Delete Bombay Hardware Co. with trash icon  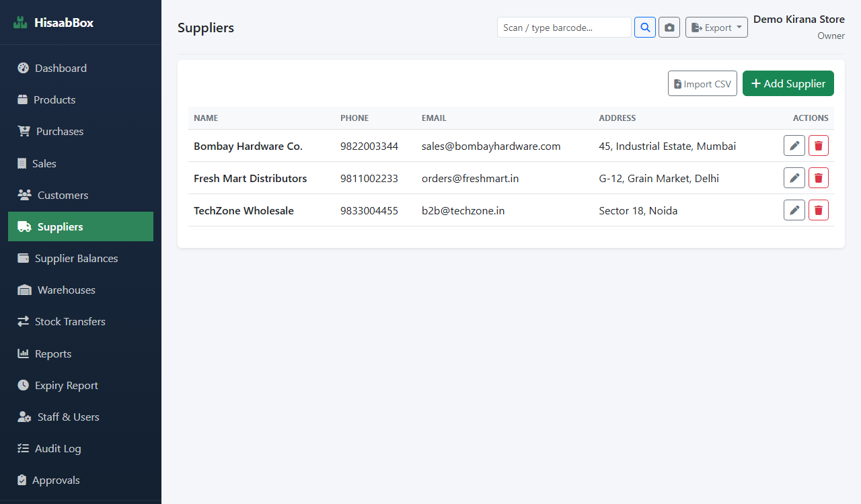click(x=819, y=146)
